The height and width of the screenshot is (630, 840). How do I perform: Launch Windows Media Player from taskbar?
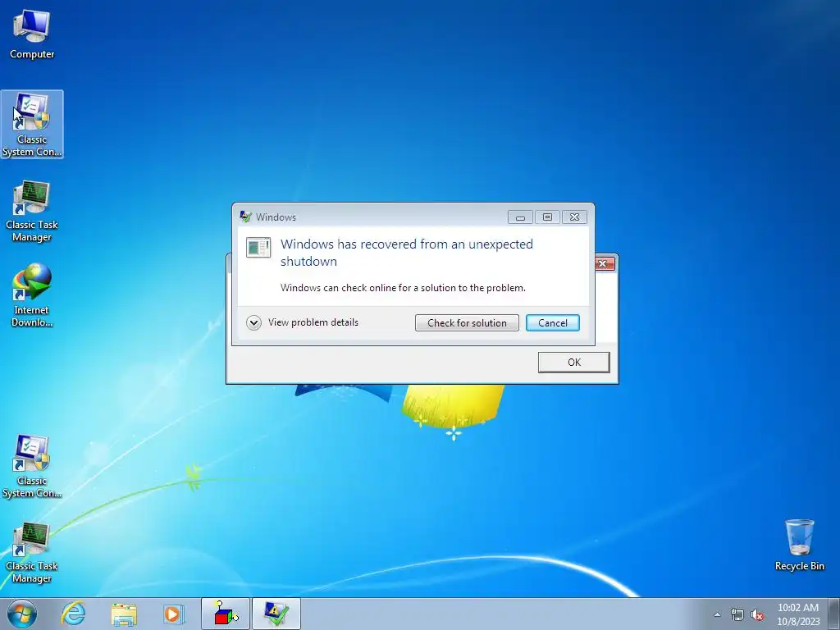click(173, 614)
